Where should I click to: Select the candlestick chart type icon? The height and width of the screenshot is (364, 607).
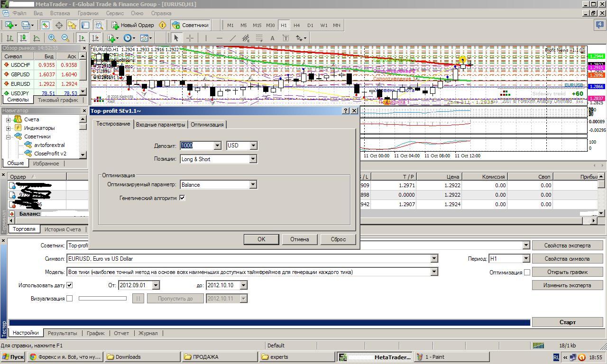coord(23,38)
